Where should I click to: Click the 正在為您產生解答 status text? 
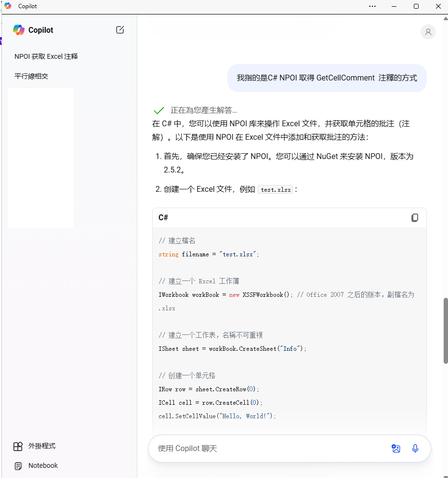point(204,110)
